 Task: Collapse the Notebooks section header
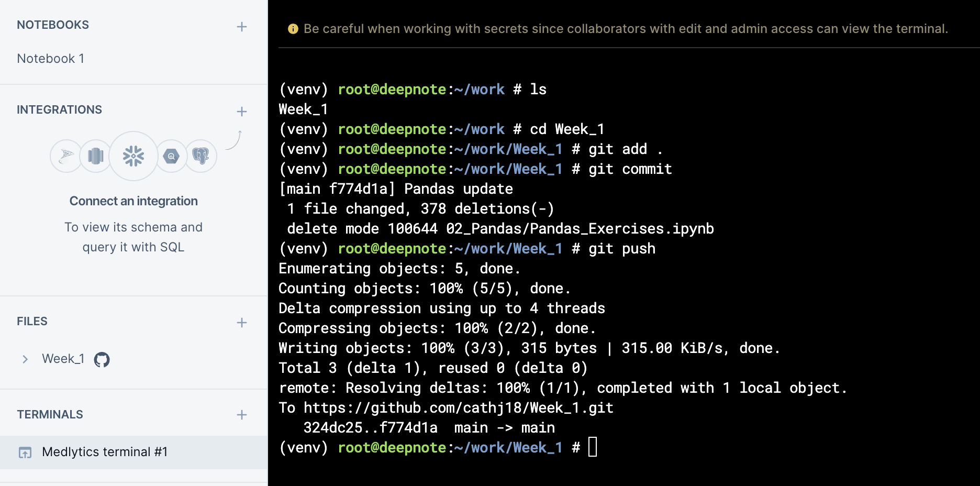coord(53,24)
